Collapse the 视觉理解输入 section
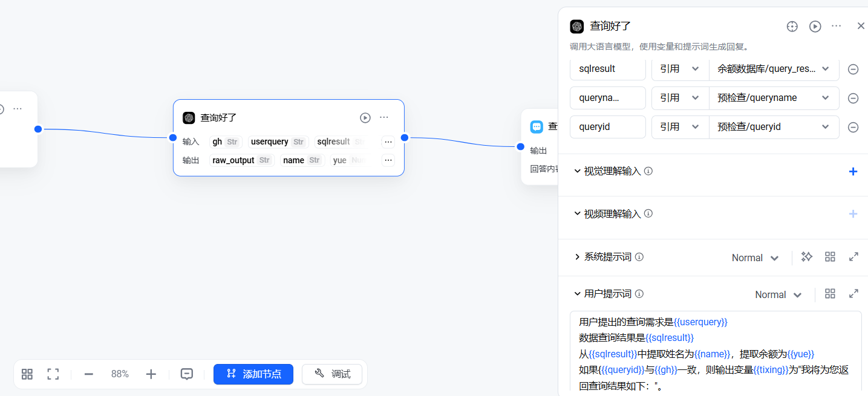Viewport: 868px width, 396px height. [577, 171]
